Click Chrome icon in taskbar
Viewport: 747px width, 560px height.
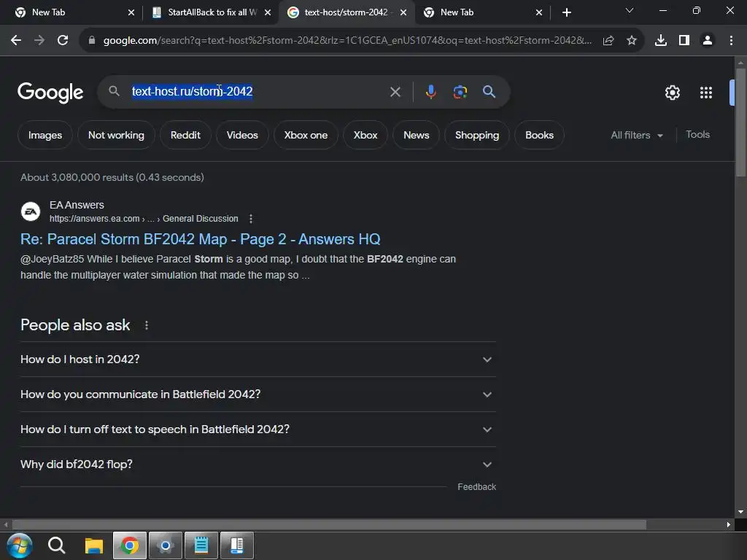(x=129, y=545)
